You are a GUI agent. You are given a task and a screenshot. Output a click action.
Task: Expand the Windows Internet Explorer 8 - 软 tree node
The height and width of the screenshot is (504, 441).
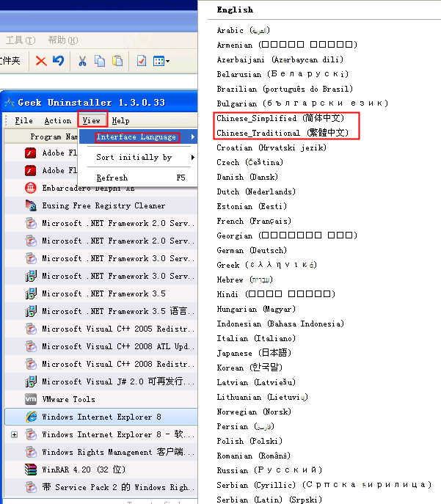tap(14, 434)
